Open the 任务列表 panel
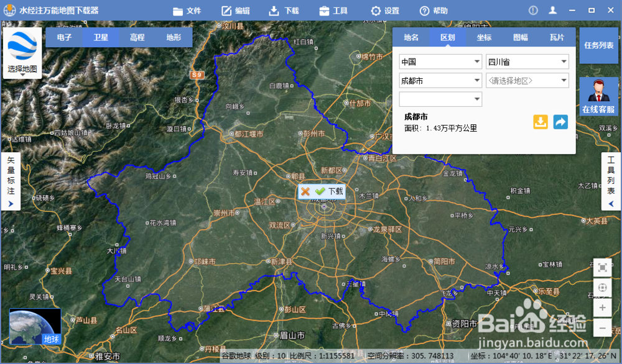Screen dimensions: 622x364 598,45
